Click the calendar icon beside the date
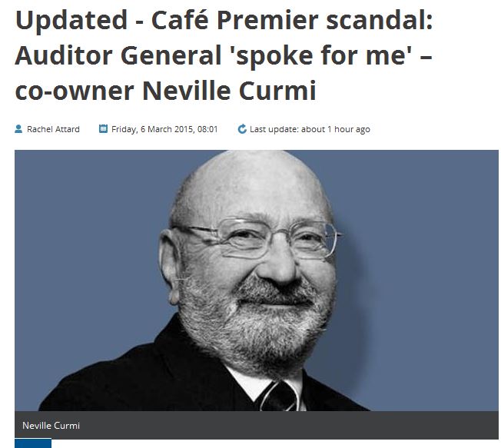 [103, 128]
